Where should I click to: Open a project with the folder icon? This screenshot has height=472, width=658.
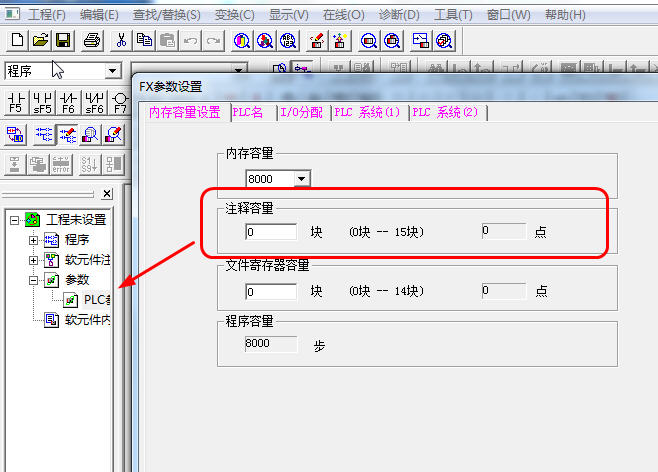pos(40,40)
